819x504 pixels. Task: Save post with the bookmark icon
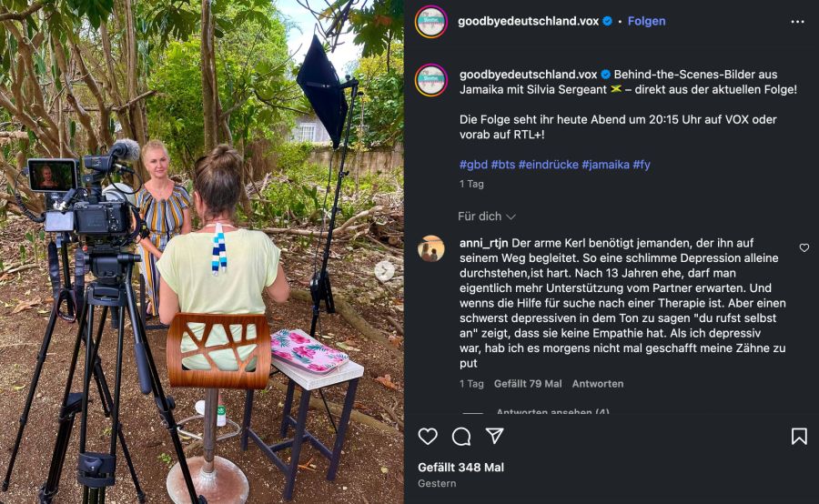tap(799, 437)
